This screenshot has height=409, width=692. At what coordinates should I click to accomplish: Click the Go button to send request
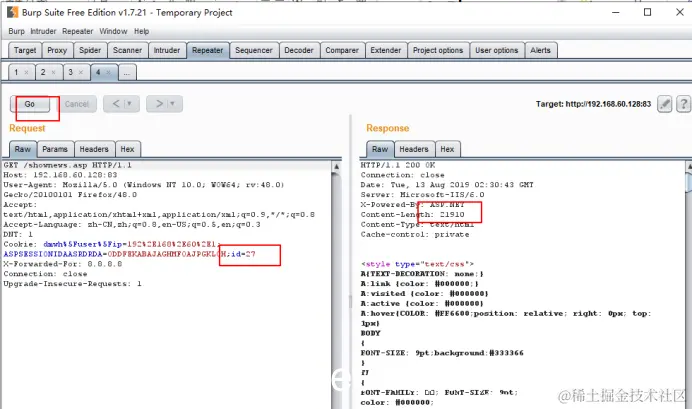point(30,104)
